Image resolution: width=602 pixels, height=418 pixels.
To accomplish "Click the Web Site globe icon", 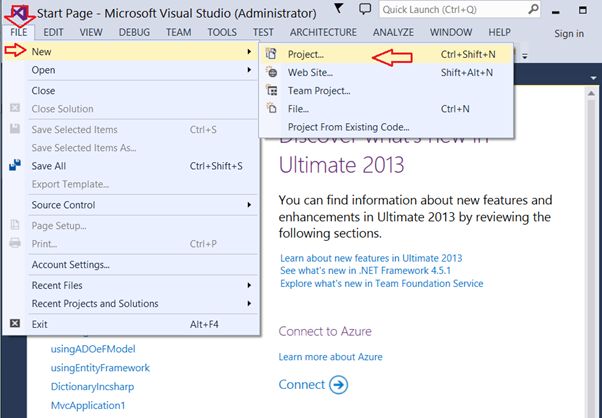I will pyautogui.click(x=271, y=72).
